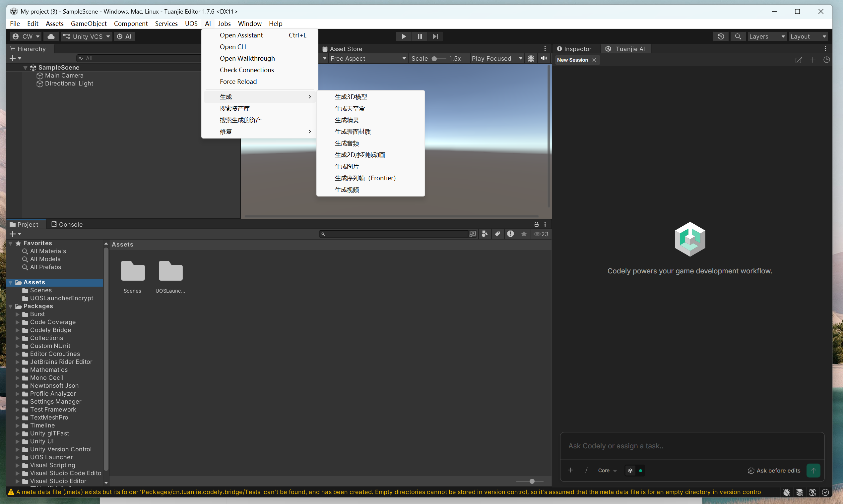Select the UOSLauncherEncrypt folder thumbnail
This screenshot has height=504, width=843.
point(170,277)
